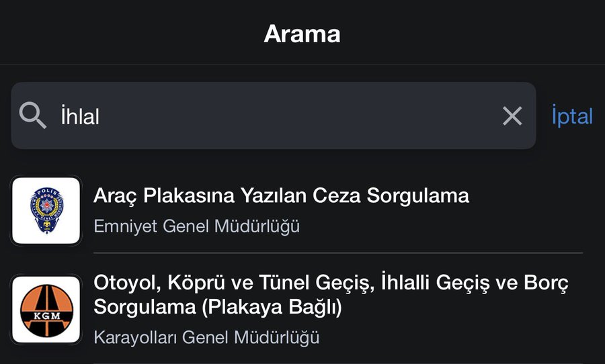Clear the search text with the X icon
This screenshot has height=364, width=605.
pos(512,116)
